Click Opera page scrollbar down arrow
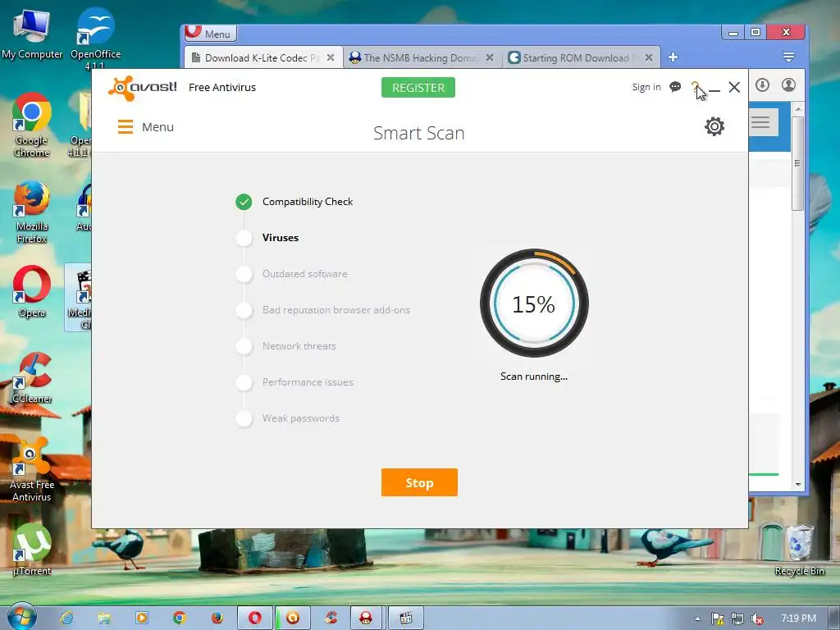This screenshot has width=840, height=630. coord(797,484)
